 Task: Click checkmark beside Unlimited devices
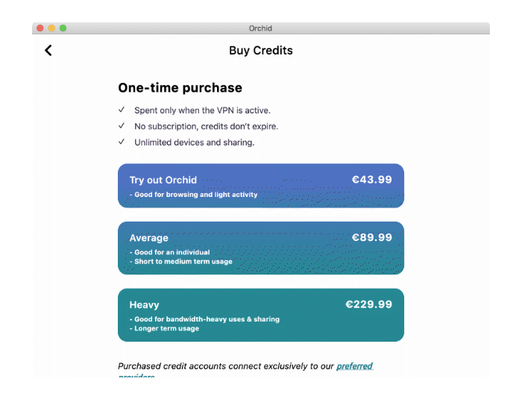[x=122, y=142]
